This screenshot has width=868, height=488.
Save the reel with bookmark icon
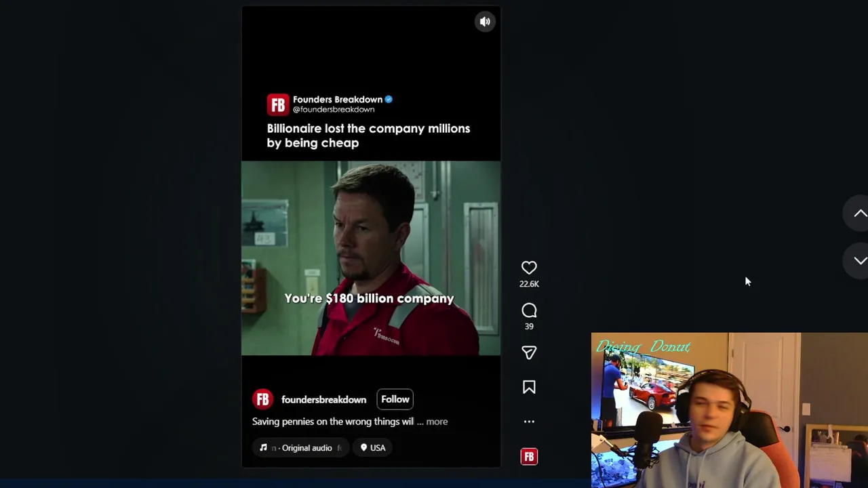click(529, 387)
